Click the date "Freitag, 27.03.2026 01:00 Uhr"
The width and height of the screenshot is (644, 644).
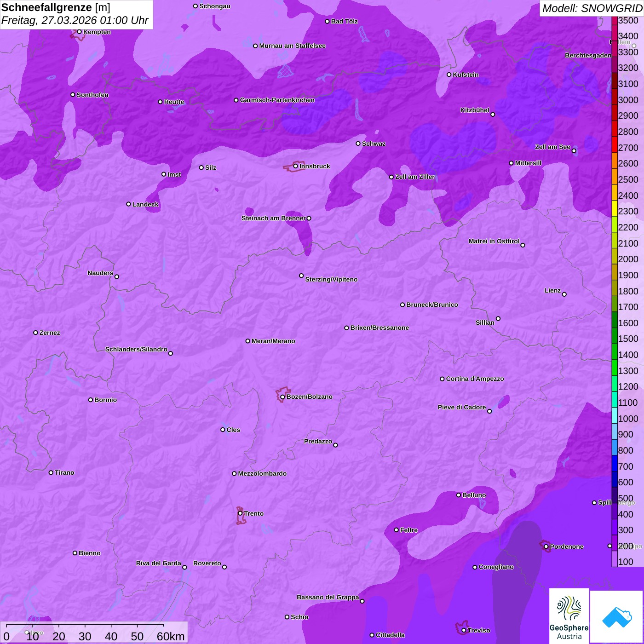[75, 20]
